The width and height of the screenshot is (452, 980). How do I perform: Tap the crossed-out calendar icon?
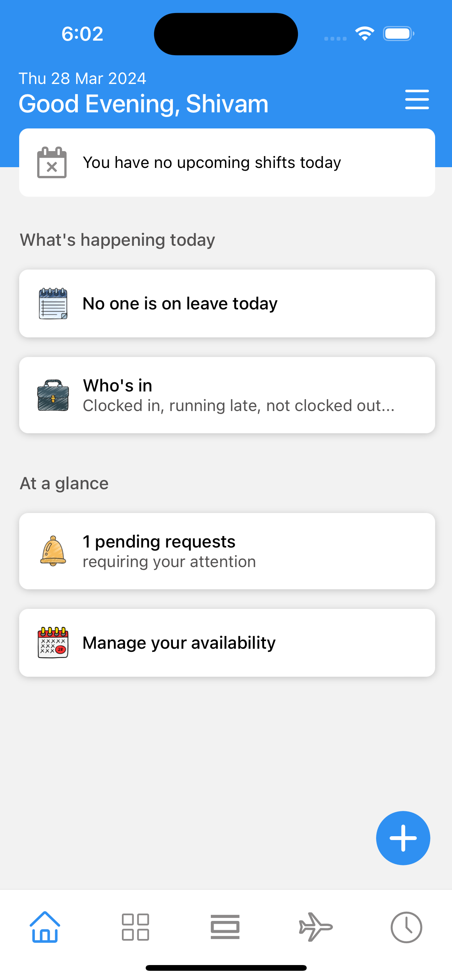pyautogui.click(x=52, y=163)
